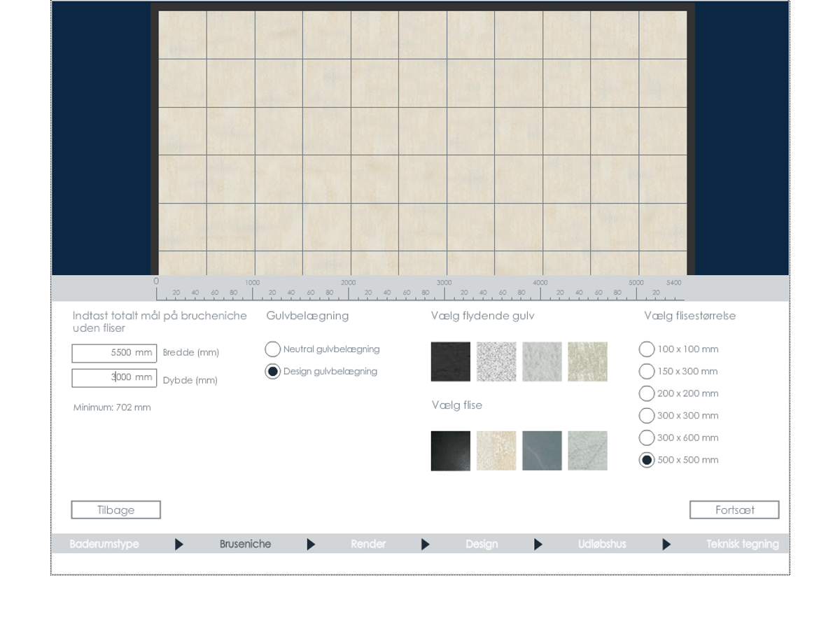Click the arrow after Design step
Screen dimensions: 840x630
tap(538, 544)
